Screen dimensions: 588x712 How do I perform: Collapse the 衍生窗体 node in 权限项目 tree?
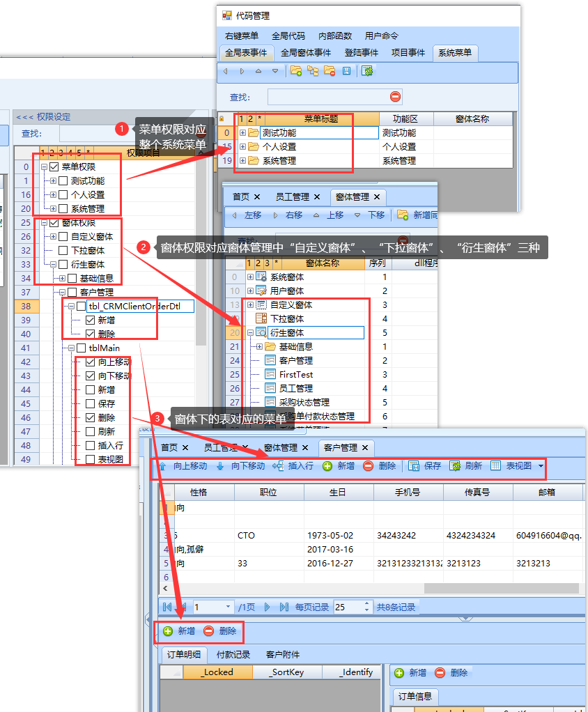point(53,264)
